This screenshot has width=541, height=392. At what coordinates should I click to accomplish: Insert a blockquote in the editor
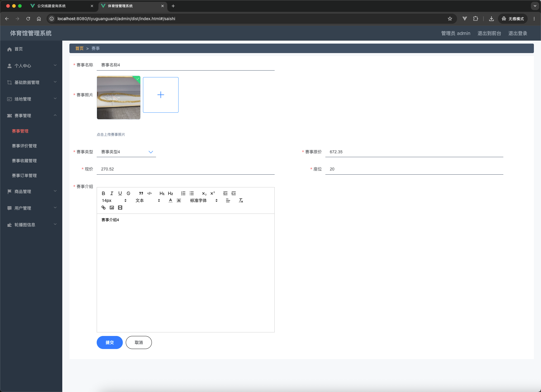coord(141,193)
